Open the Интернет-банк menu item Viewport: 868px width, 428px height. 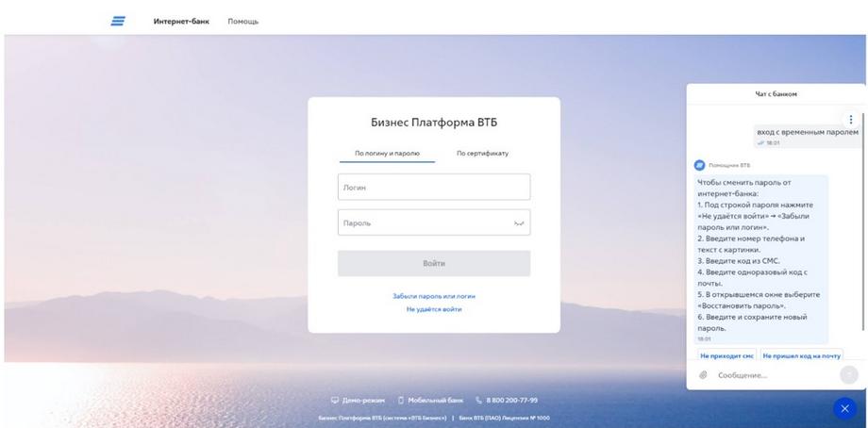pyautogui.click(x=181, y=22)
